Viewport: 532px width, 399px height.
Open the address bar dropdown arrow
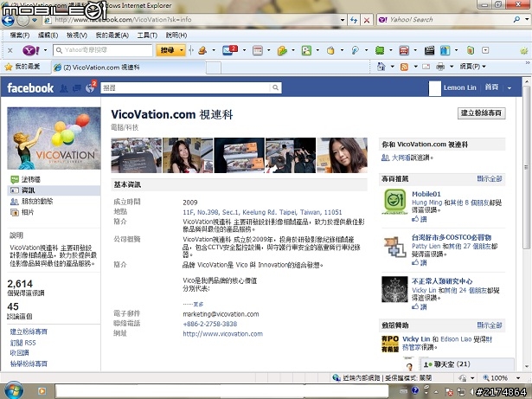343,20
